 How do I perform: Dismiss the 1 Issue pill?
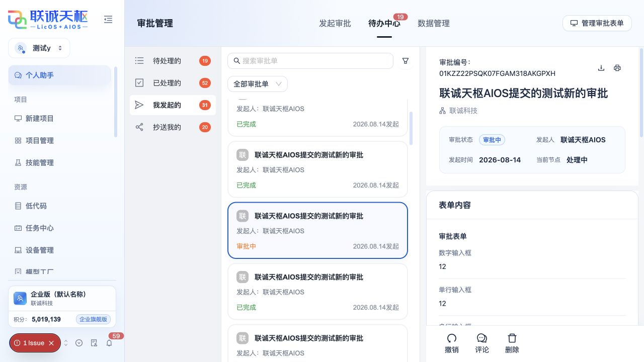pos(51,343)
